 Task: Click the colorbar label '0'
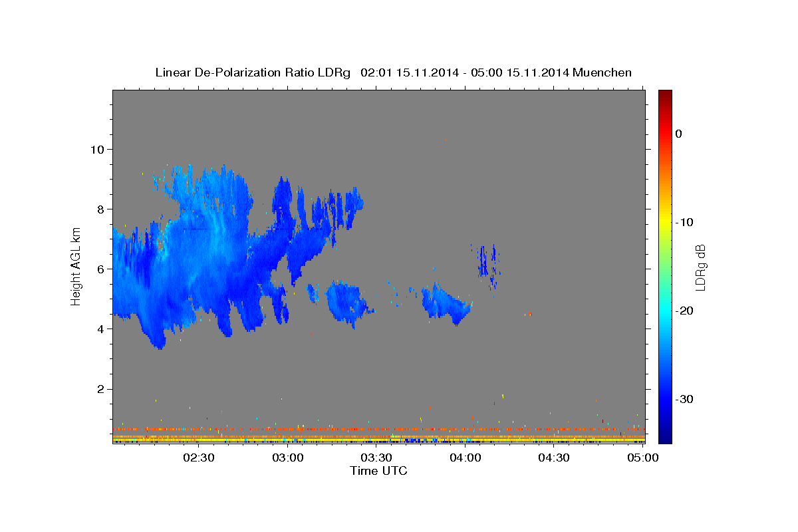pyautogui.click(x=678, y=134)
